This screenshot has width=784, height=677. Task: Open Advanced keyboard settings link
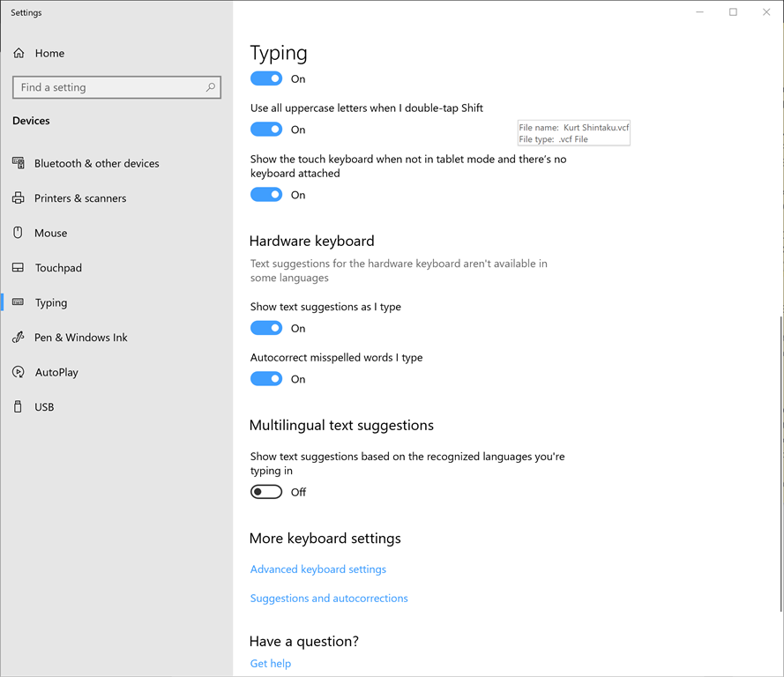(x=318, y=569)
